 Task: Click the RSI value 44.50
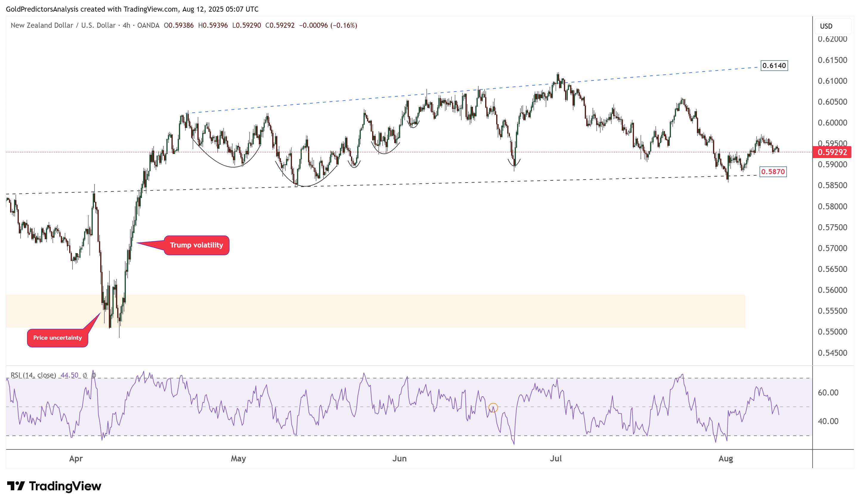69,375
